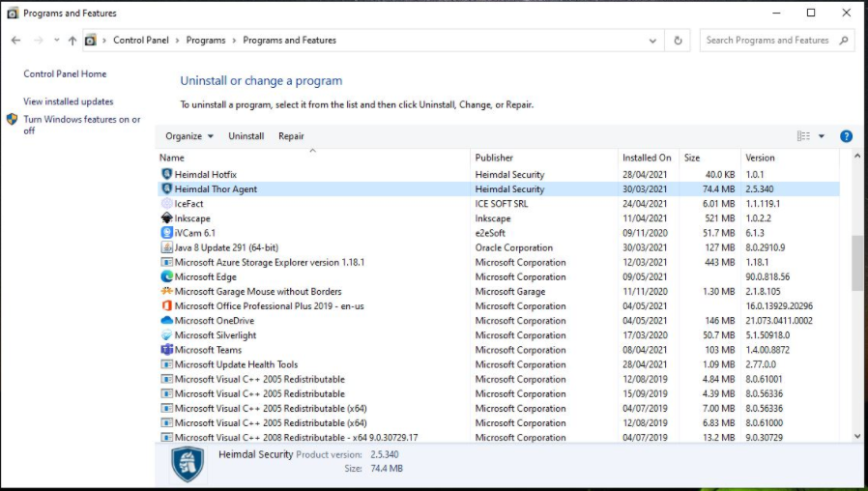The width and height of the screenshot is (868, 491).
Task: Expand the address bar history dropdown
Action: (x=652, y=41)
